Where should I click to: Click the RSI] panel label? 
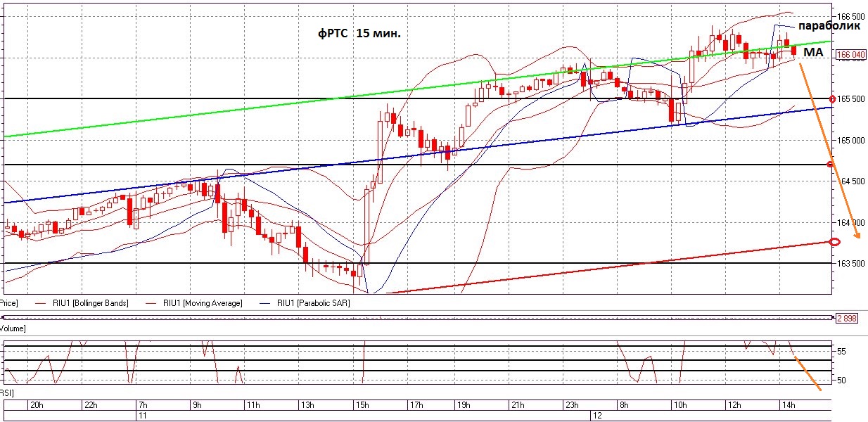7,392
